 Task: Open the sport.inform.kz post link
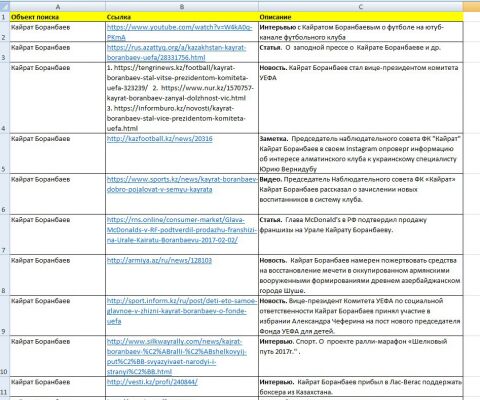point(182,311)
